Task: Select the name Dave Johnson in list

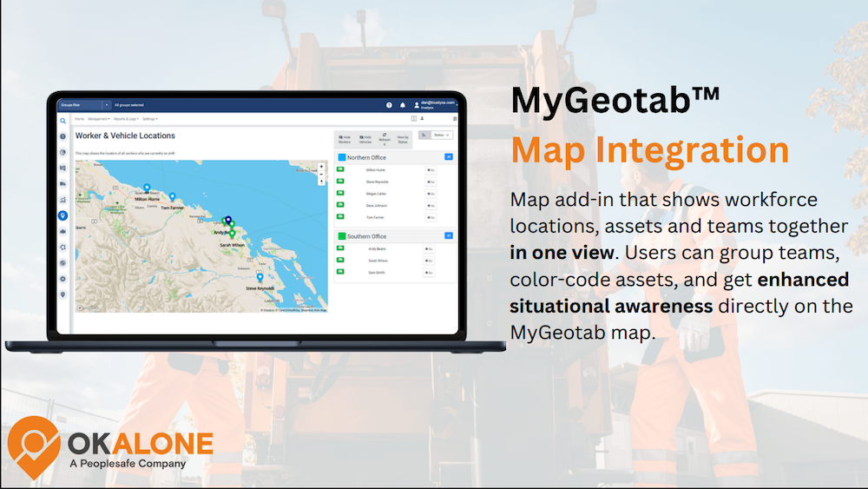Action: [x=377, y=206]
